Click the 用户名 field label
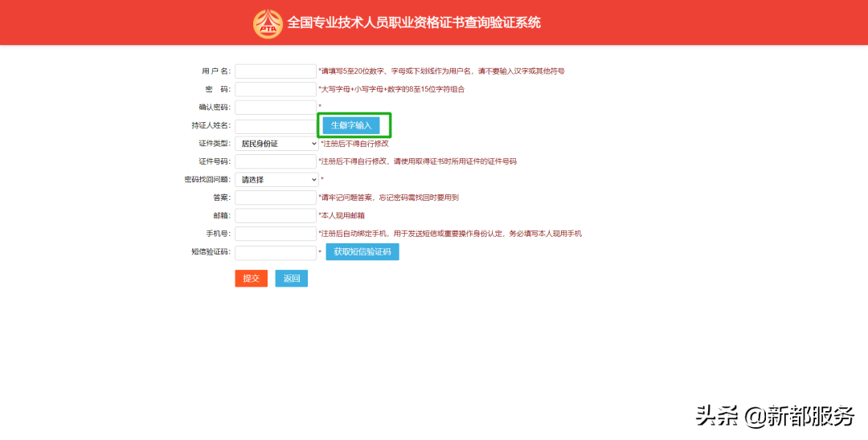 [x=215, y=71]
